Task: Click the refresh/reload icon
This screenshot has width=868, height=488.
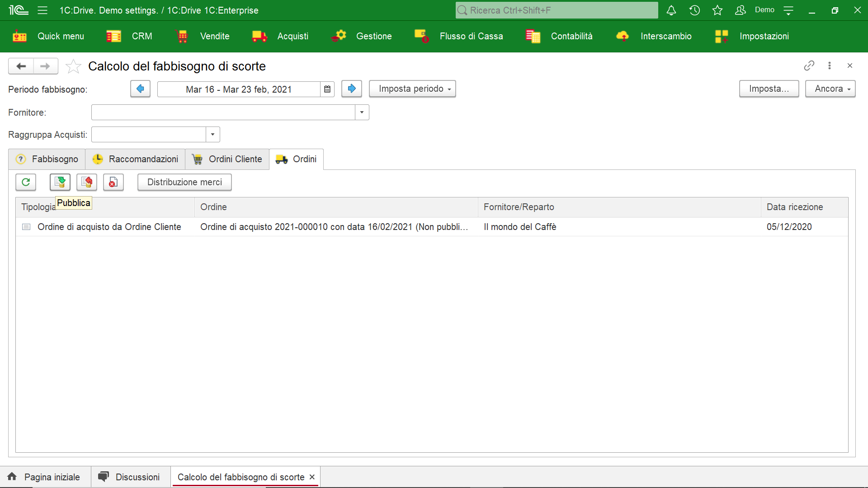Action: pyautogui.click(x=26, y=183)
